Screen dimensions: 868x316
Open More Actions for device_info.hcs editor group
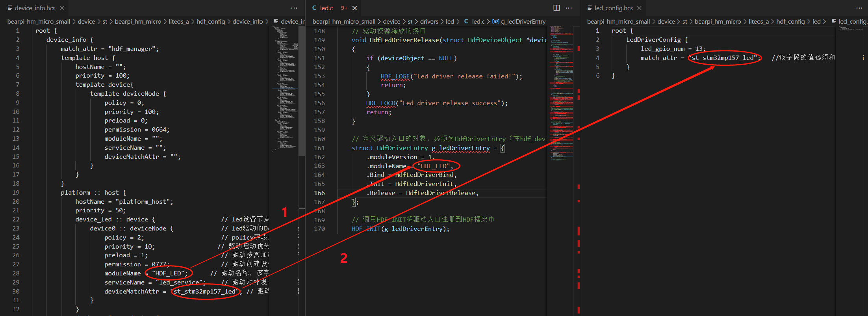(294, 8)
